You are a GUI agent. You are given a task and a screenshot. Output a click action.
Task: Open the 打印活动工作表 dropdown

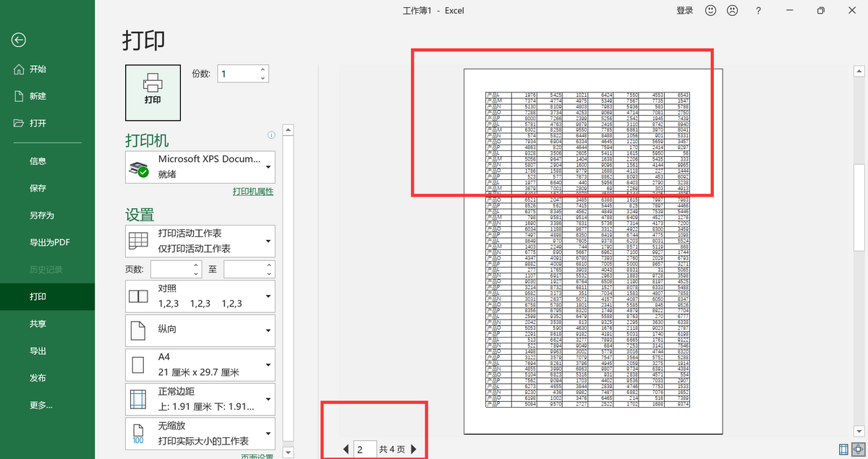200,241
